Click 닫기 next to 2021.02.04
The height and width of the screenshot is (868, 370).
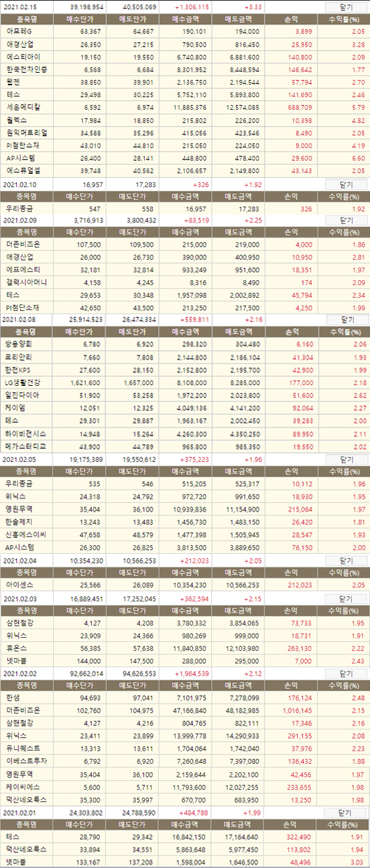[x=346, y=561]
